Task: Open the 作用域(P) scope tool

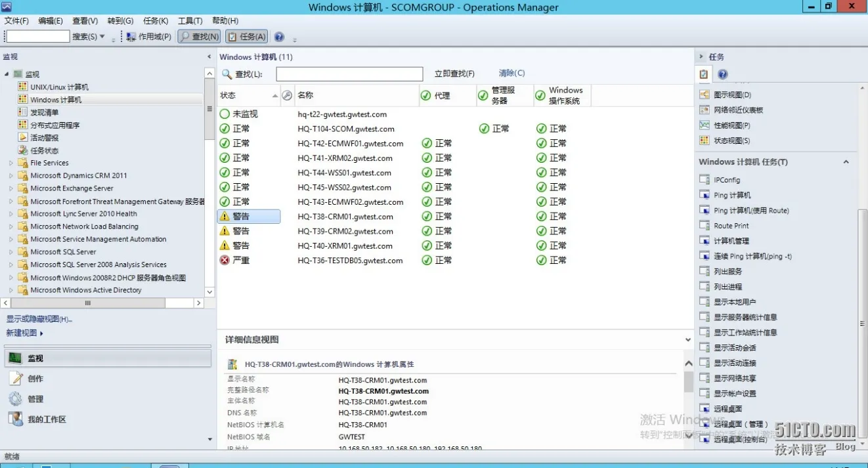Action: tap(148, 37)
